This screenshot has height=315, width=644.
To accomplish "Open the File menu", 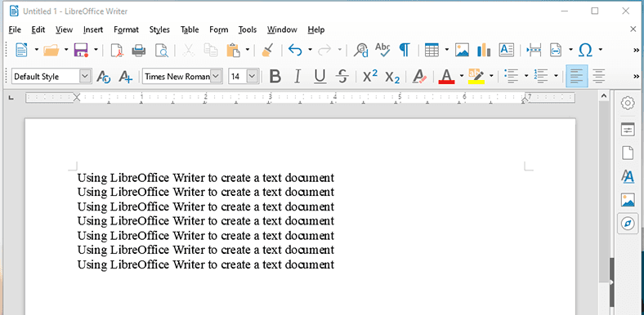I will point(15,29).
